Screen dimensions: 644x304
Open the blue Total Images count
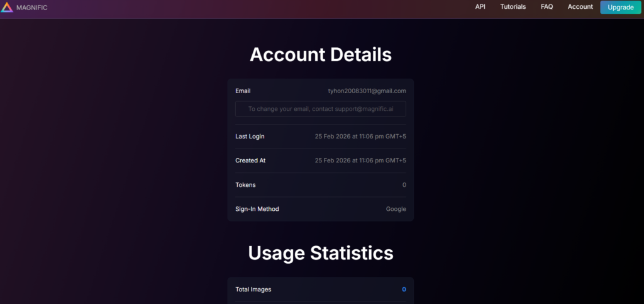click(x=404, y=290)
